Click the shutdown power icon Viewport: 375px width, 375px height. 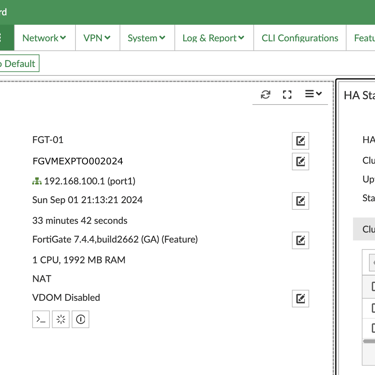[x=80, y=319]
